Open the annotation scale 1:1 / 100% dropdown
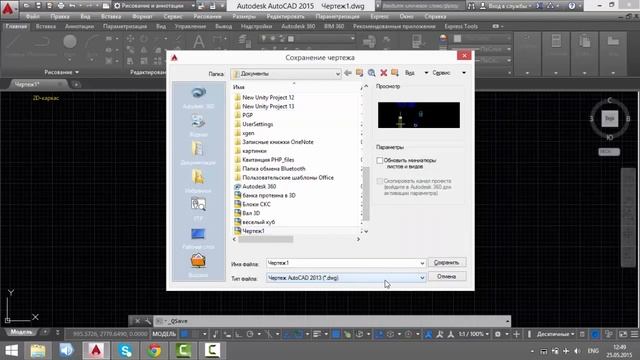Screen dimensions: 640x360 (x=473, y=334)
